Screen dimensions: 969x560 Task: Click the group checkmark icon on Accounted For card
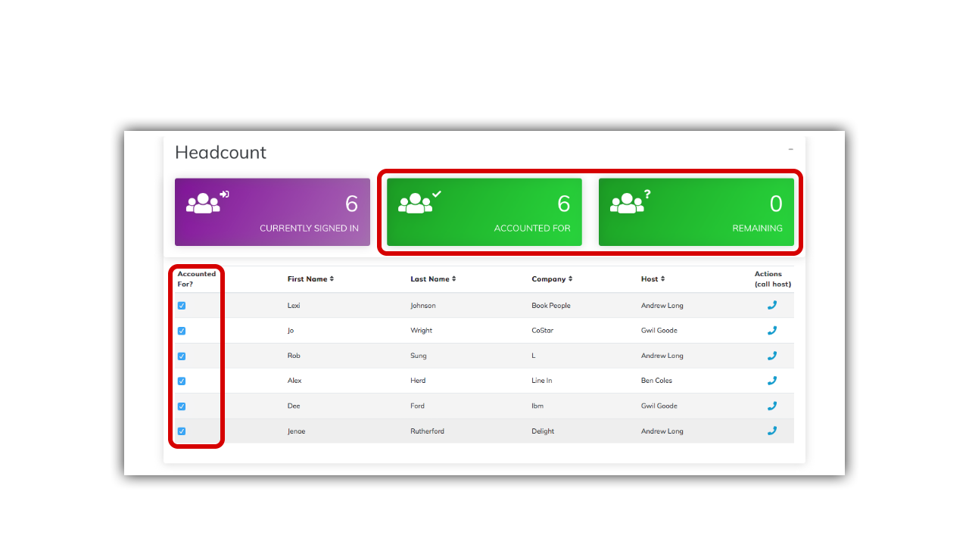pos(419,202)
